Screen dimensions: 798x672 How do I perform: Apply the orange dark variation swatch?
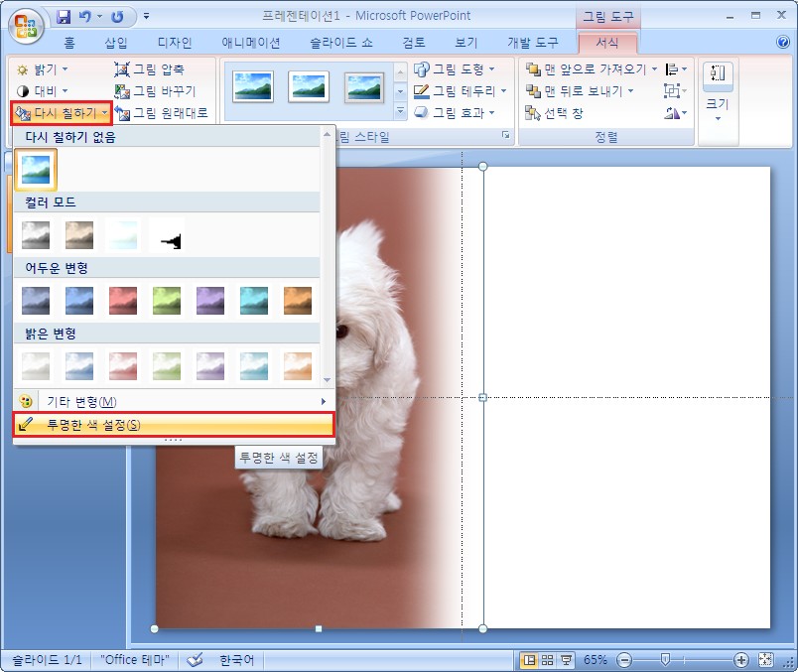(x=298, y=301)
